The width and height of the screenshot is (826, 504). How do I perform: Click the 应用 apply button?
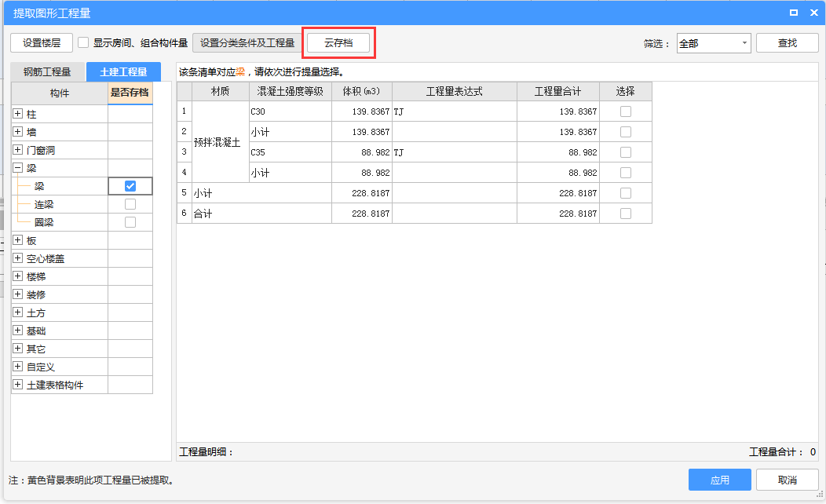click(x=719, y=480)
